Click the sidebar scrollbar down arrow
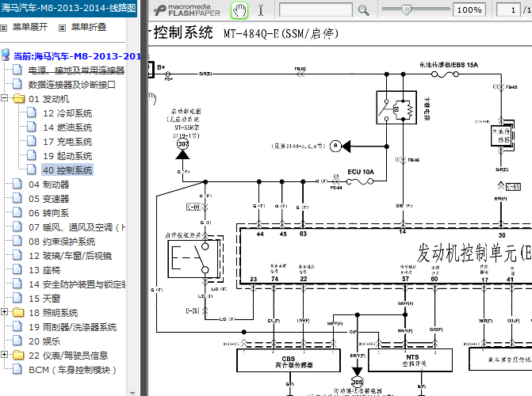The image size is (532, 396). (132, 393)
